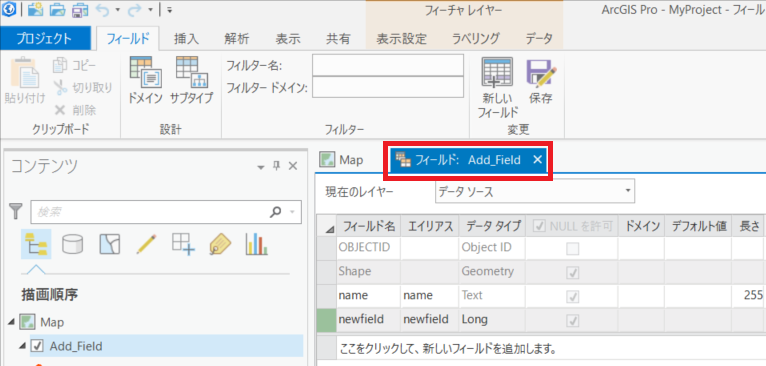Click the 切り取り cut button
Viewport: 766px width, 366px height.
coord(83,87)
